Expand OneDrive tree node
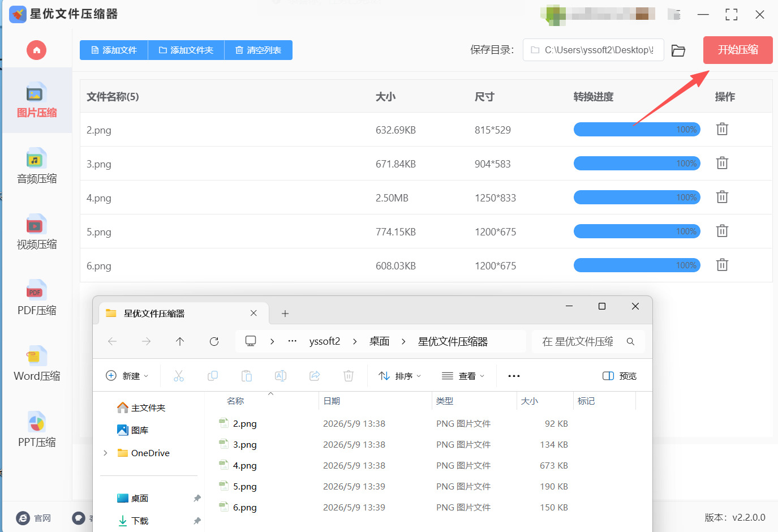The width and height of the screenshot is (778, 532). tap(106, 453)
